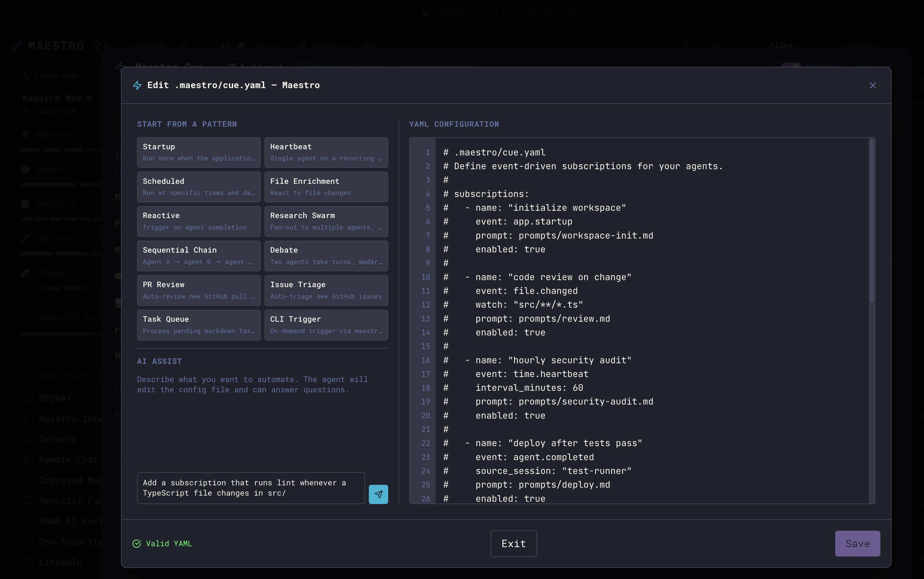Expand the TESTING group chevron
Screen dimensions: 924x579
tap(11, 239)
